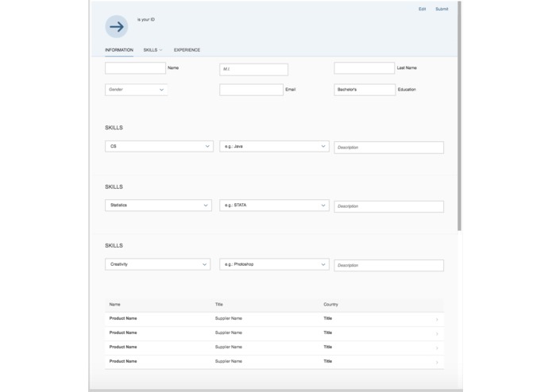The width and height of the screenshot is (552, 392).
Task: Expand the Statistics category dropdown
Action: [x=158, y=206]
